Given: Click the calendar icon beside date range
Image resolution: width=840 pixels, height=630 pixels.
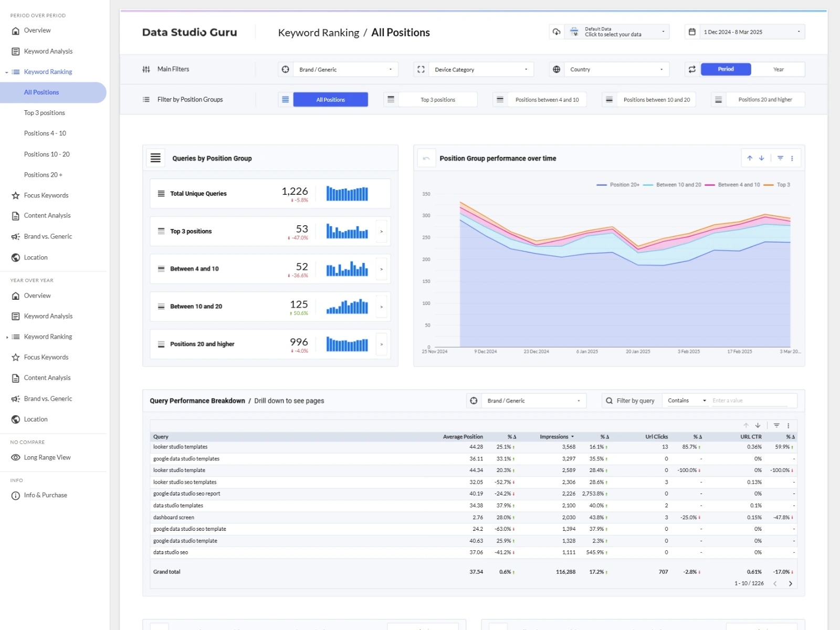Looking at the screenshot, I should [x=692, y=32].
